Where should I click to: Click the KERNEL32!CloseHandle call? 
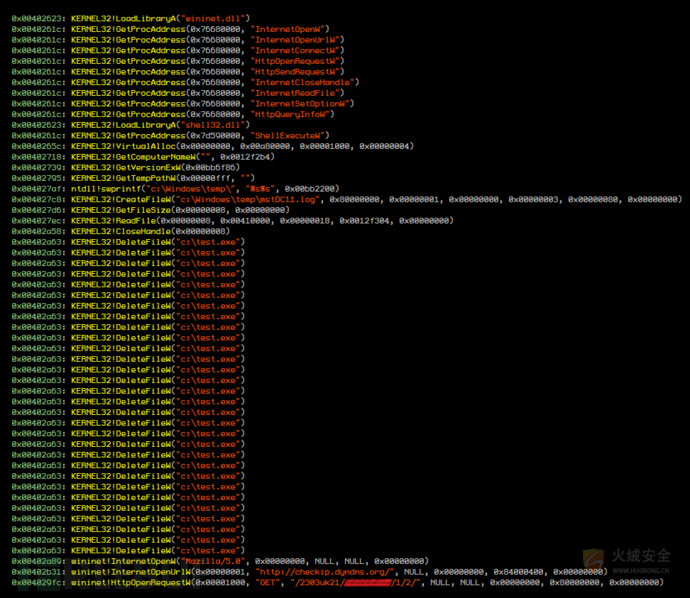coord(150,231)
